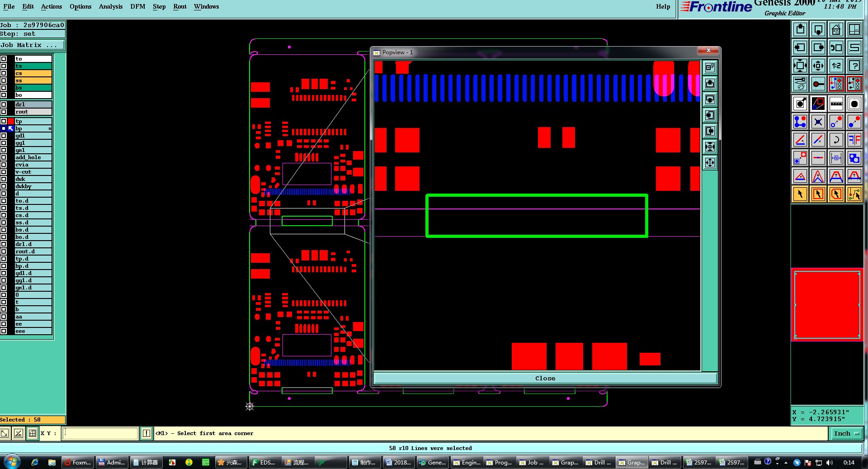The height and width of the screenshot is (469, 868).
Task: Click the Popview pan right icon
Action: 710,131
